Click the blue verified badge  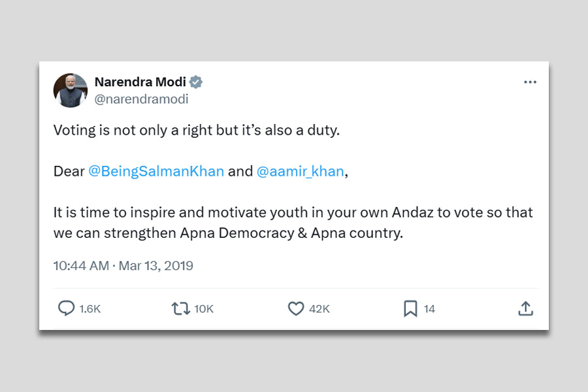tap(196, 82)
